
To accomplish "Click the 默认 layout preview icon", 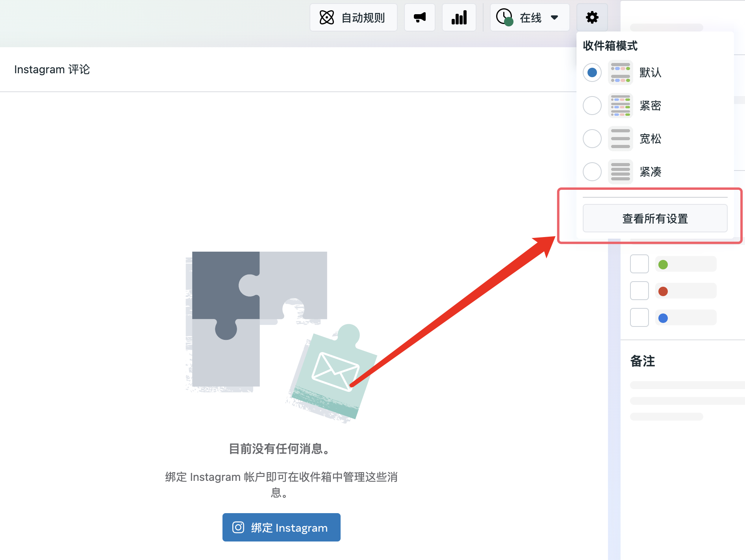I will tap(621, 72).
